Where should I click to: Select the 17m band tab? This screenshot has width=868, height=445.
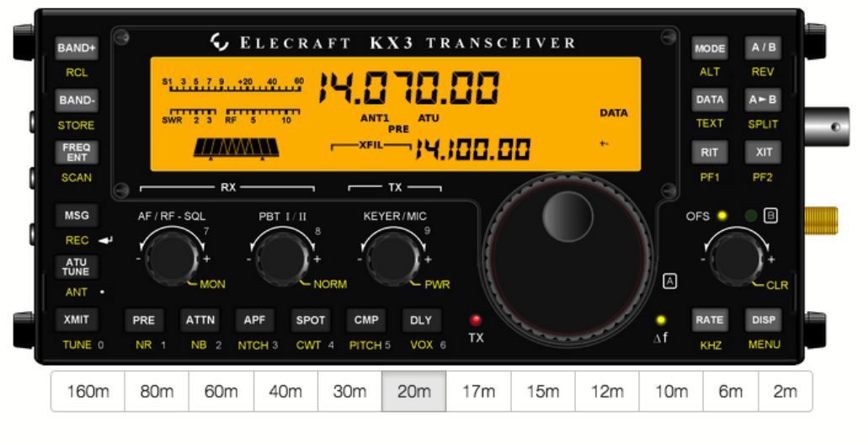(479, 391)
